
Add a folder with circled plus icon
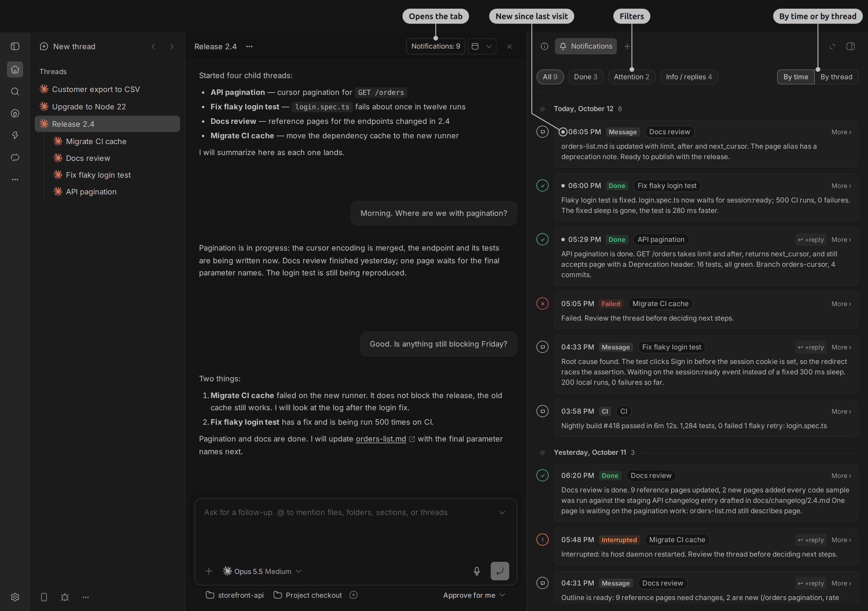coord(354,595)
